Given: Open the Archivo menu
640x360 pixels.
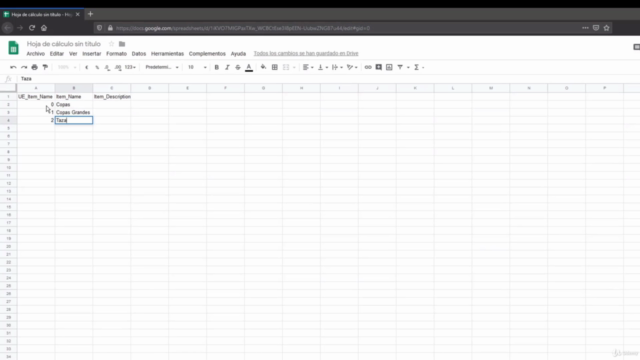Looking at the screenshot, I should coord(36,54).
